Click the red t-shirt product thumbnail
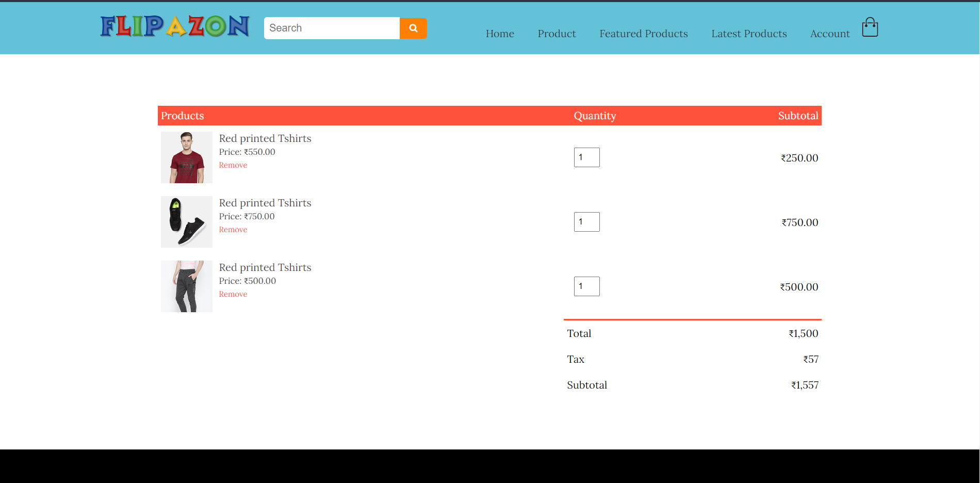The image size is (980, 483). tap(187, 157)
